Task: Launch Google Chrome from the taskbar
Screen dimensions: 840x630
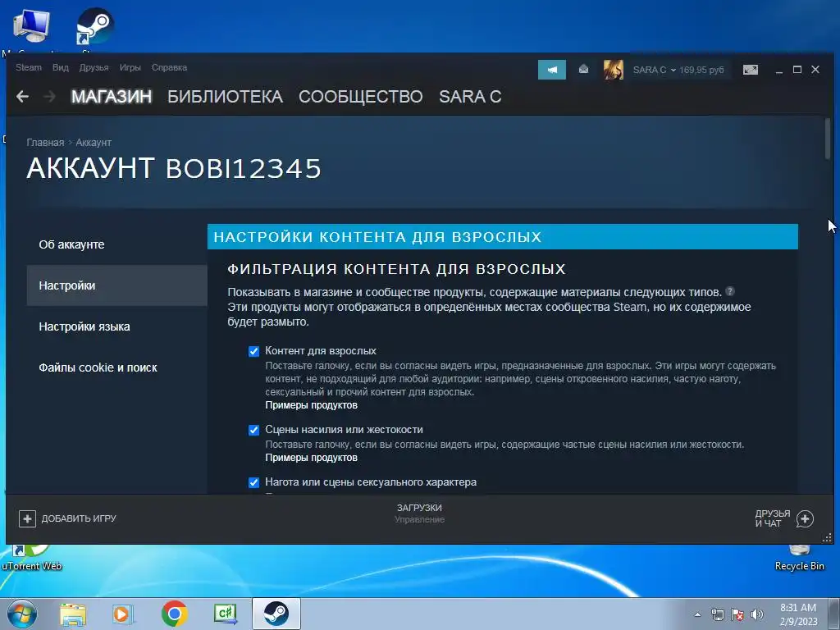Action: [x=174, y=614]
